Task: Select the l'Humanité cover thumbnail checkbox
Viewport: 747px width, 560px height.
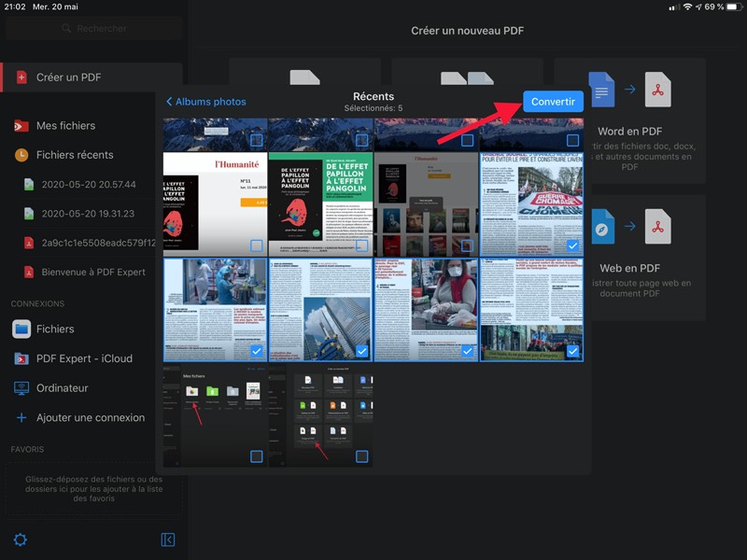Action: 256,245
